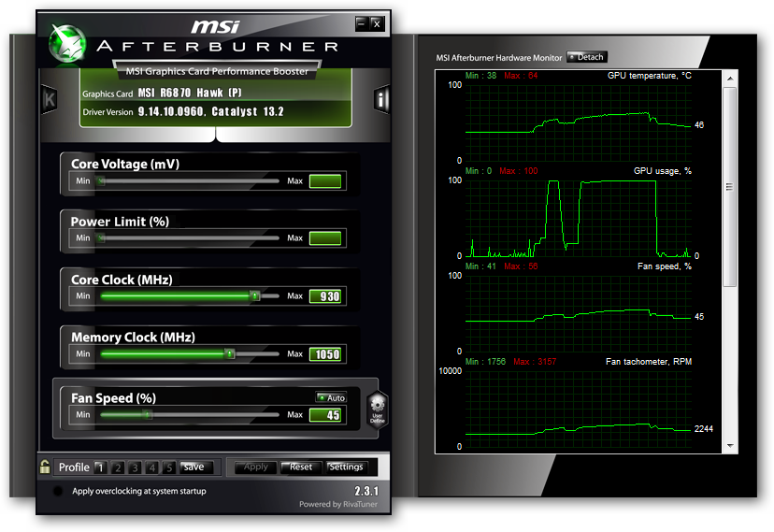Click the Memory Clock 1050 value field
The image size is (774, 532).
tap(325, 353)
